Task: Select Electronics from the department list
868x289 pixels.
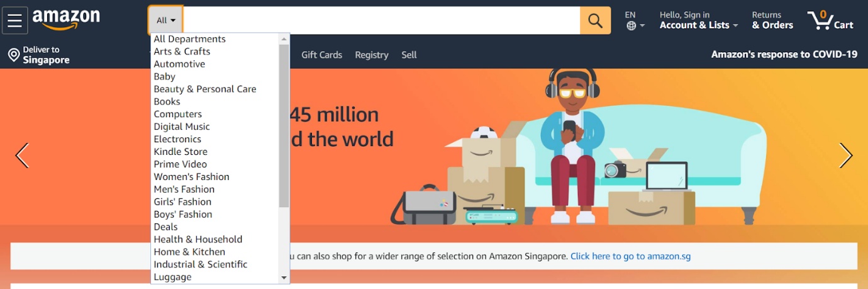Action: point(177,139)
